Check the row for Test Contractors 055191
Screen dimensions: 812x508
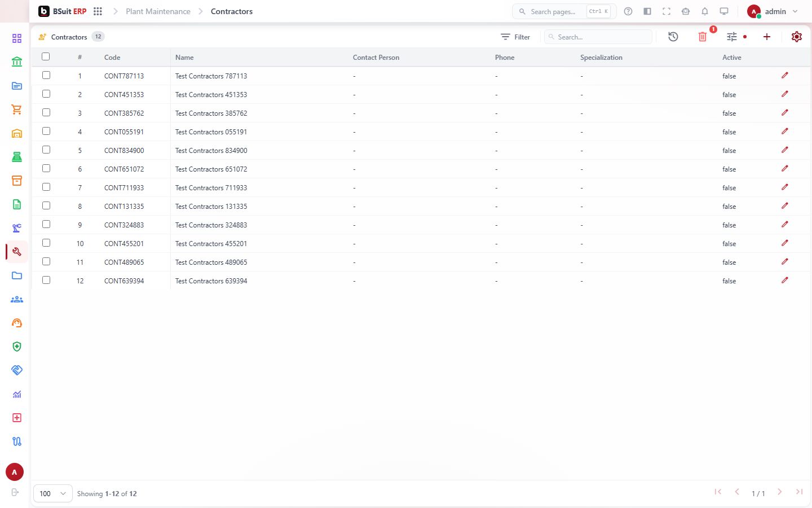[46, 131]
